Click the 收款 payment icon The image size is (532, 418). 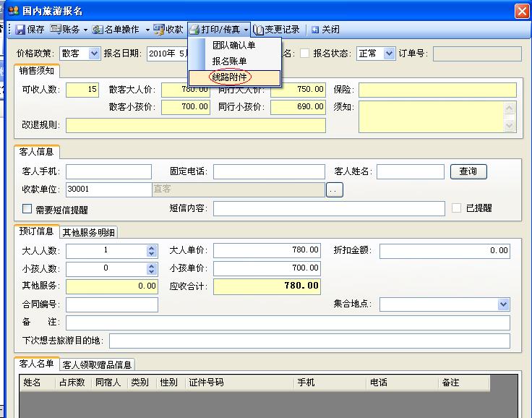click(159, 30)
